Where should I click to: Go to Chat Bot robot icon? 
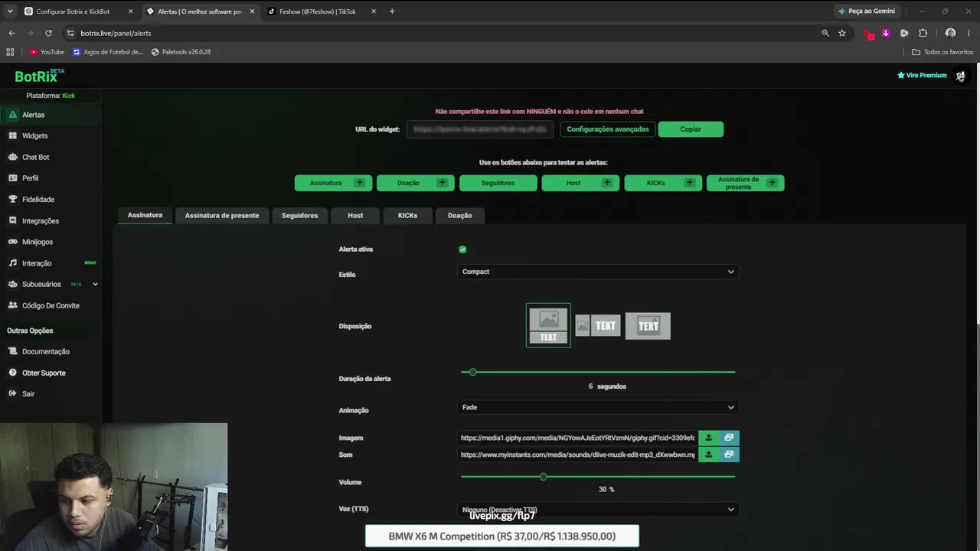pos(12,157)
